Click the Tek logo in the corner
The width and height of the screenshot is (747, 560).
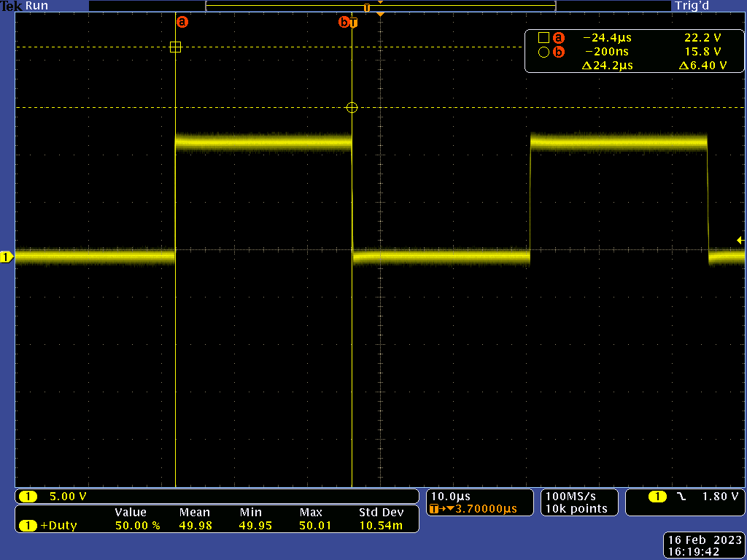tap(9, 5)
